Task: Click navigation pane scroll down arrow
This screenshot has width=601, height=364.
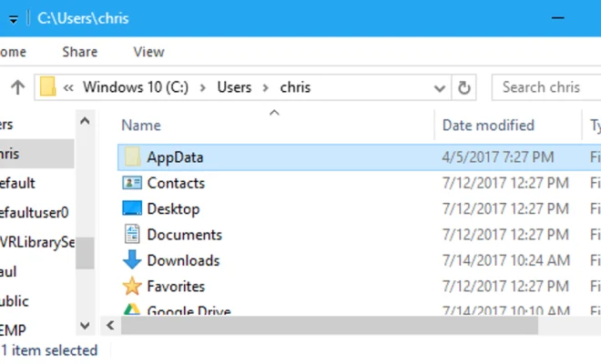Action: coord(85,326)
